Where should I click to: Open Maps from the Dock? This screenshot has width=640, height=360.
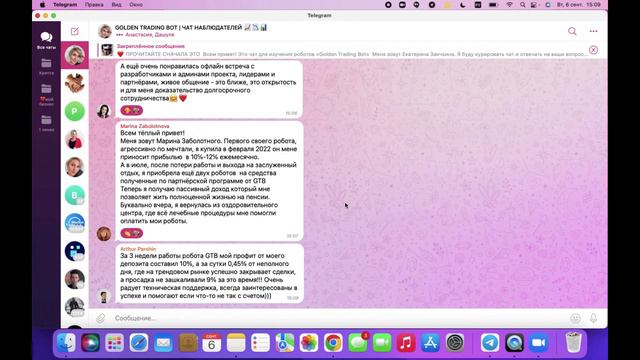pyautogui.click(x=284, y=342)
